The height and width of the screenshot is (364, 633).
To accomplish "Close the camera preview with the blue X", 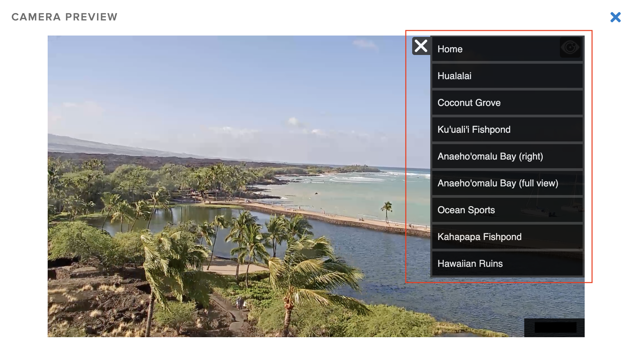I will [616, 17].
